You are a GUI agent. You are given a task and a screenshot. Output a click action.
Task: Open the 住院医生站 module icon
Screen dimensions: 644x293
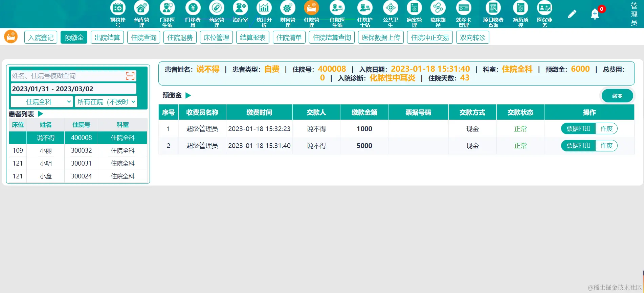[x=337, y=8]
